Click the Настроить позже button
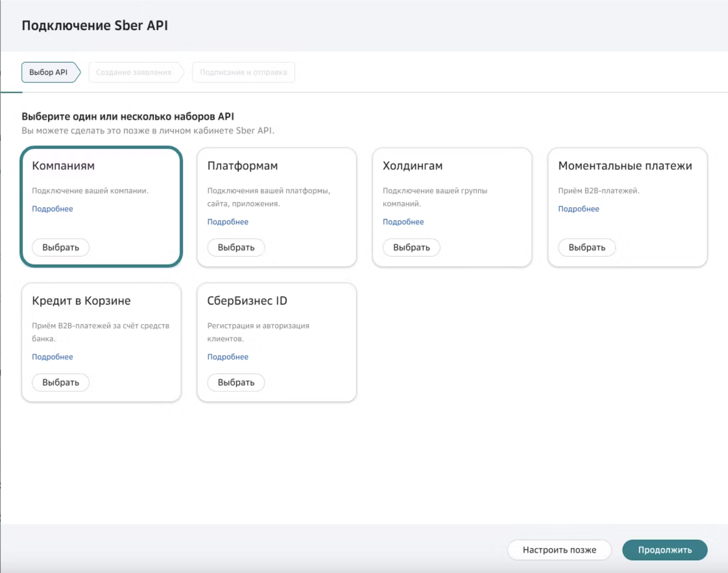This screenshot has width=728, height=573. click(x=560, y=550)
